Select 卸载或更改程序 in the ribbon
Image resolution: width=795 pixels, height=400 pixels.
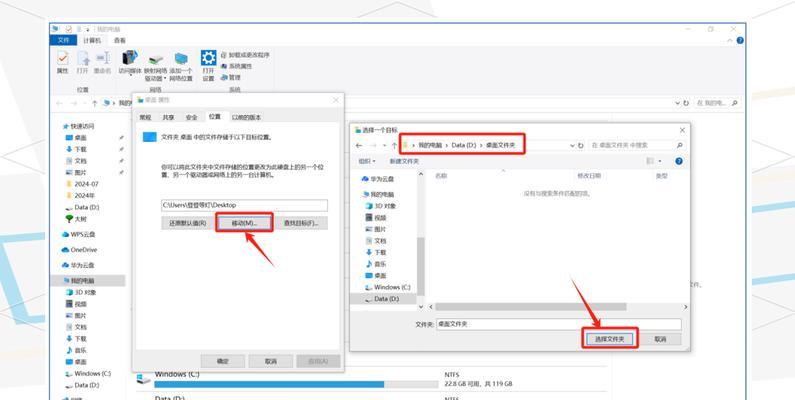[245, 54]
